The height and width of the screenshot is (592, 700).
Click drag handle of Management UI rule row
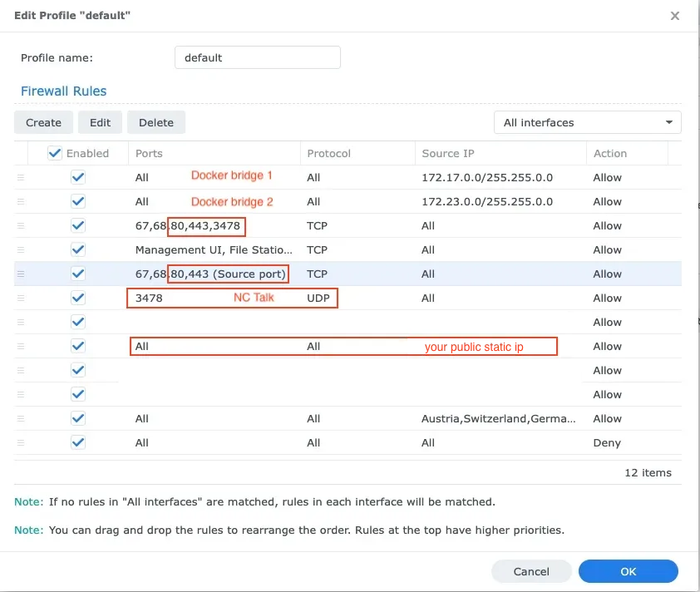[21, 250]
